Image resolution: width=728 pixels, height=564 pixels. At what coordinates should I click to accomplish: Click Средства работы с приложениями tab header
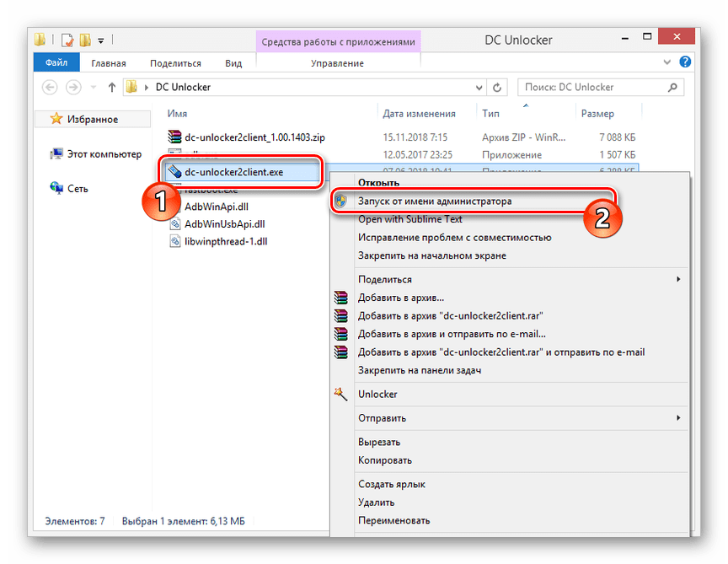point(339,42)
